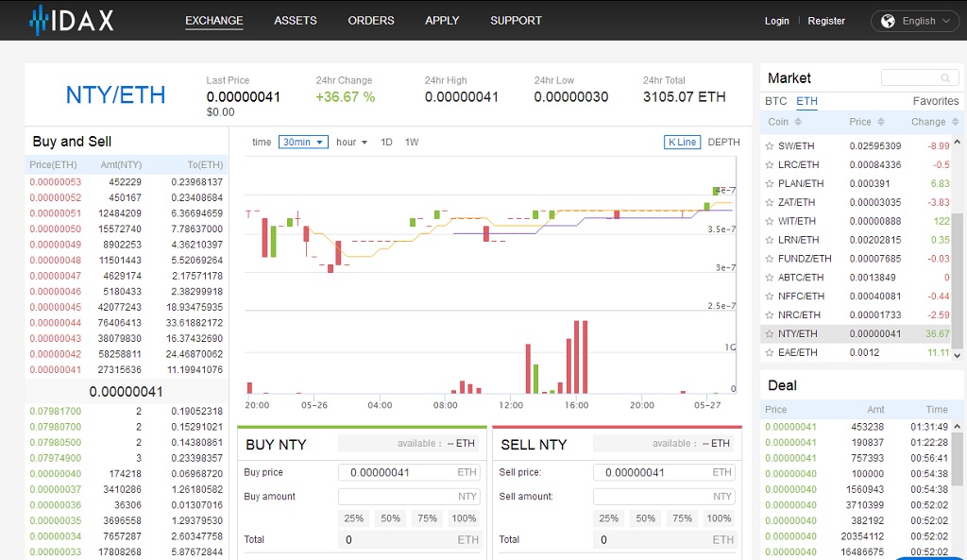Open the 30min time interval dropdown

tap(303, 142)
